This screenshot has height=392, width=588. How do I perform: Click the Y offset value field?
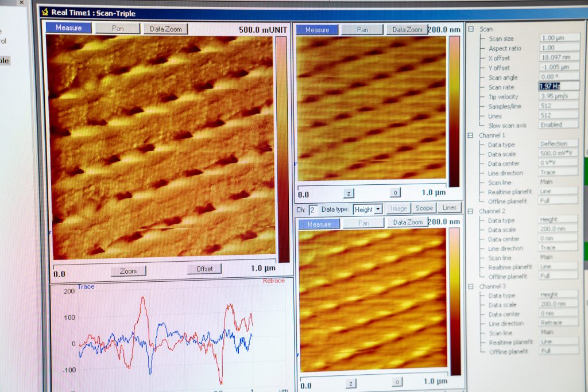pos(559,67)
